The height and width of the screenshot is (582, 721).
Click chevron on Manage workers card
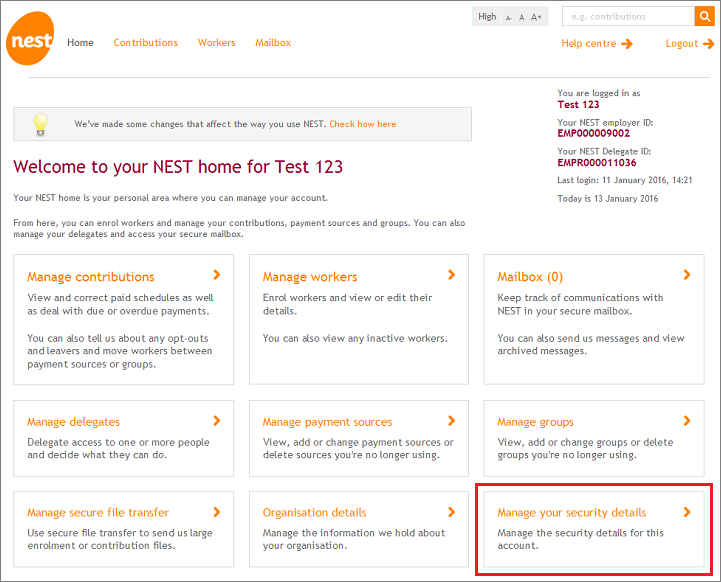pos(452,275)
